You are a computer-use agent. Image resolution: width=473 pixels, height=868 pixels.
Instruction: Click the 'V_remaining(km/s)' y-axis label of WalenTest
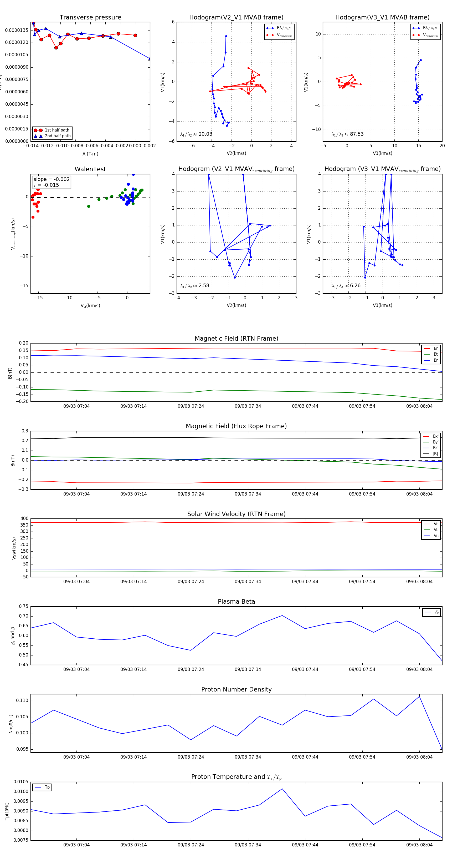pyautogui.click(x=13, y=234)
